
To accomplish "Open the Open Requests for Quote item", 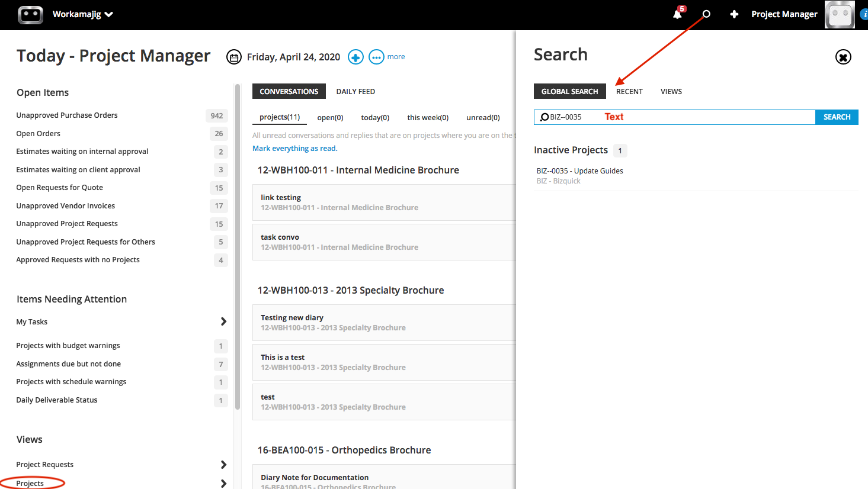I will (60, 188).
